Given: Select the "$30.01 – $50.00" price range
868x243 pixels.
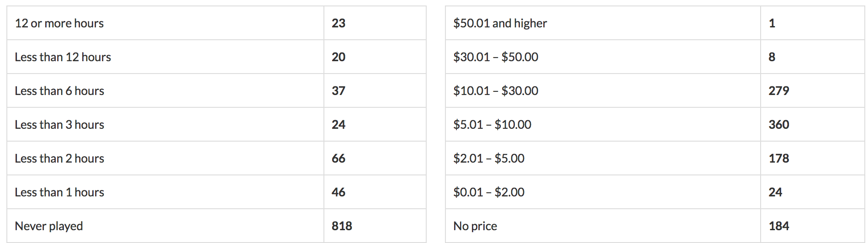Looking at the screenshot, I should tap(496, 57).
